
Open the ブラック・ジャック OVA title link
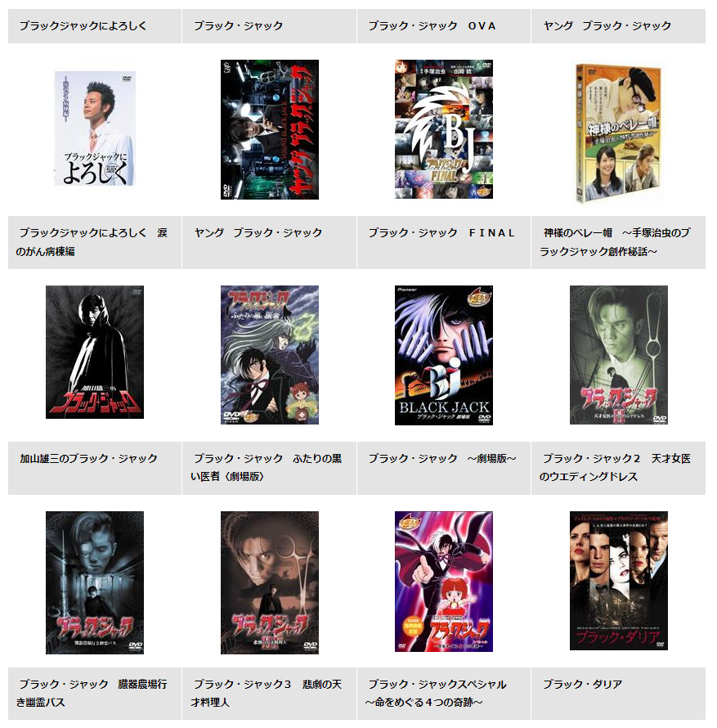432,26
